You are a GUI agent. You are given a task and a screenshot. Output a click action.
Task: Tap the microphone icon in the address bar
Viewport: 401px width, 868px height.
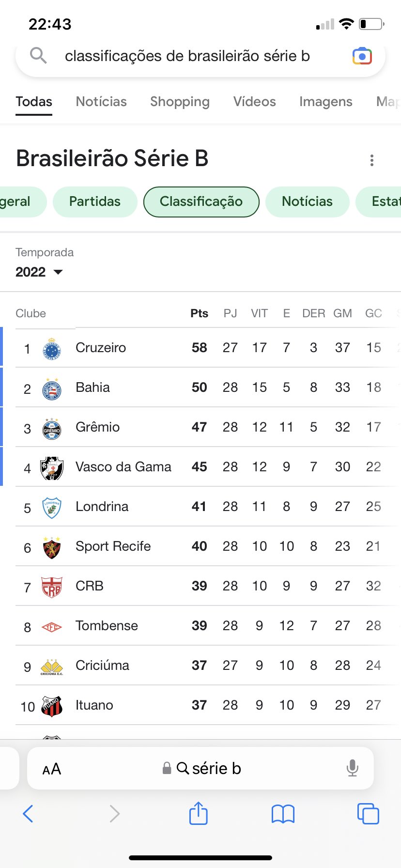point(353,768)
